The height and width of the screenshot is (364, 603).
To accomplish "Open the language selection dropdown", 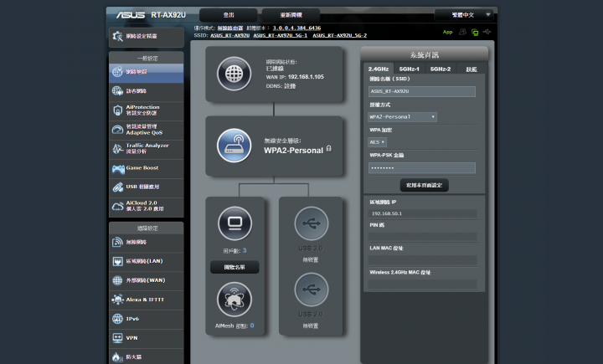I will point(464,15).
